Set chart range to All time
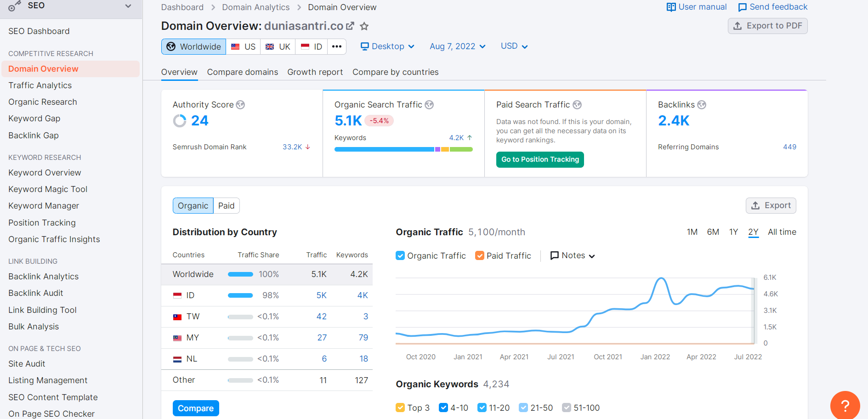The height and width of the screenshot is (419, 868). click(x=782, y=232)
